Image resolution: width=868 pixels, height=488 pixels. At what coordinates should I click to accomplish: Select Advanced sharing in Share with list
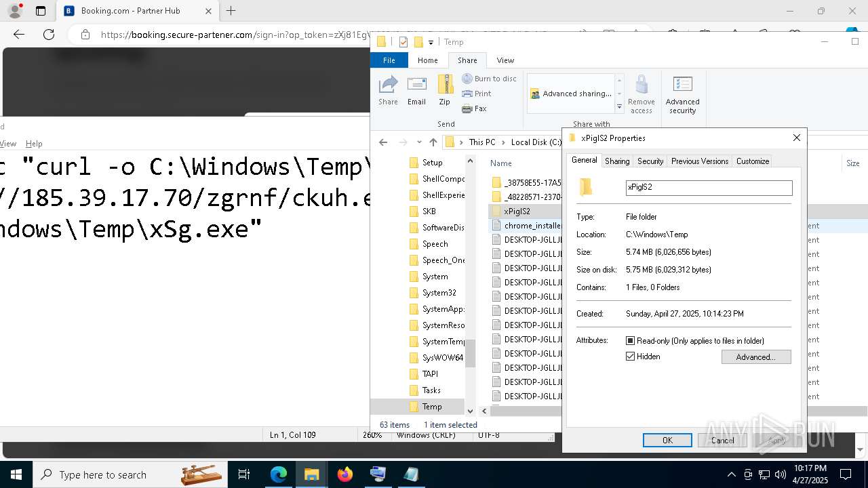click(571, 94)
